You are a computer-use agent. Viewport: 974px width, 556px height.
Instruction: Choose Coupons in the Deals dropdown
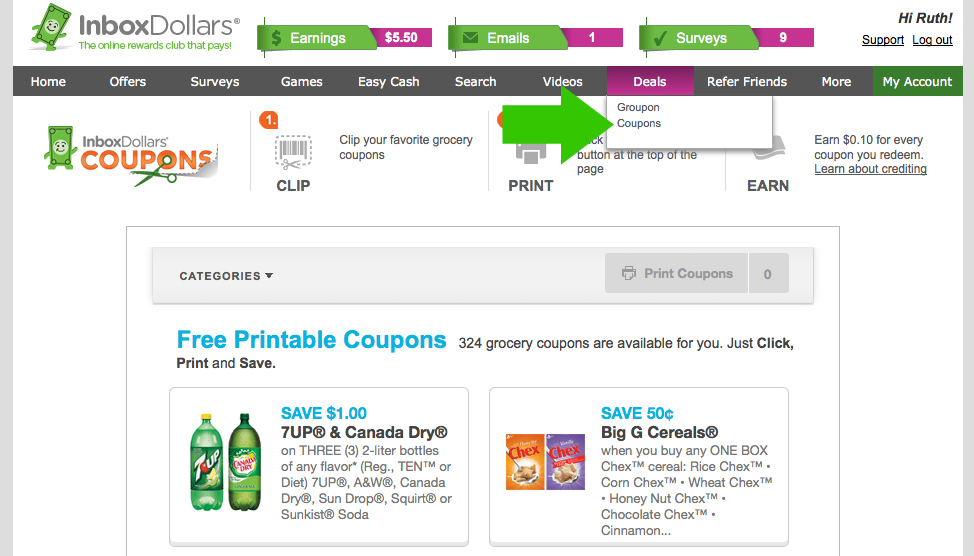[639, 123]
